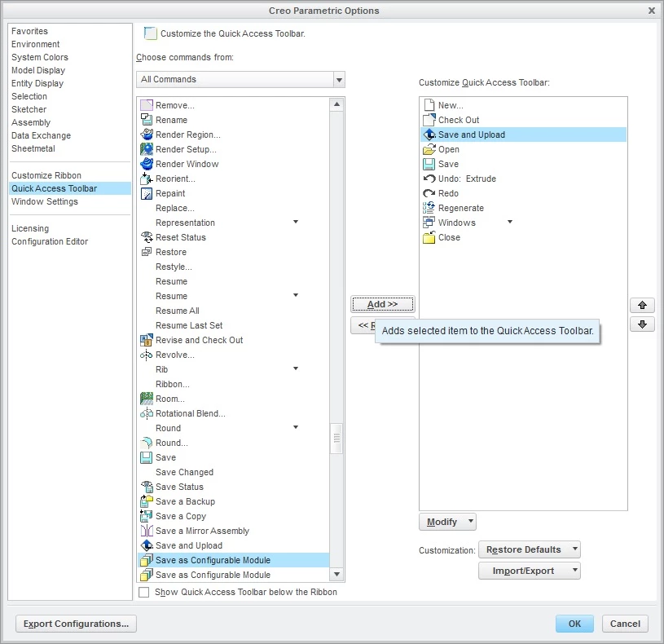This screenshot has height=644, width=664.
Task: Select the Rename command icon
Action: click(x=146, y=120)
